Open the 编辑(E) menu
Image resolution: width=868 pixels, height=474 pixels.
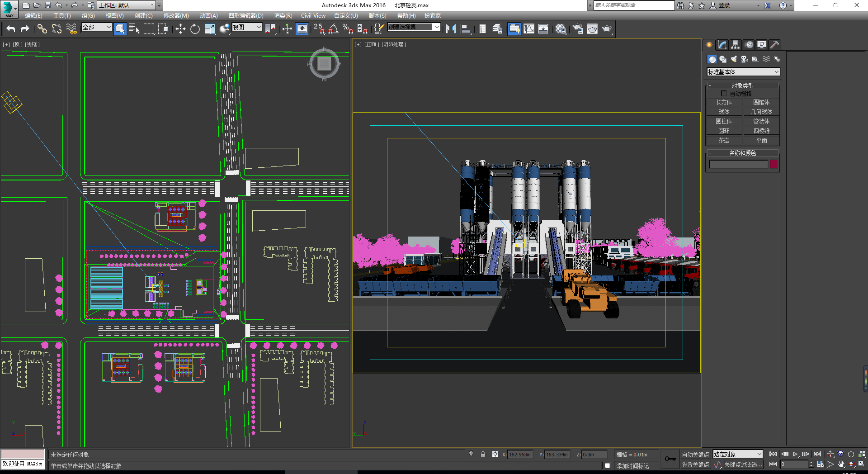(x=33, y=16)
